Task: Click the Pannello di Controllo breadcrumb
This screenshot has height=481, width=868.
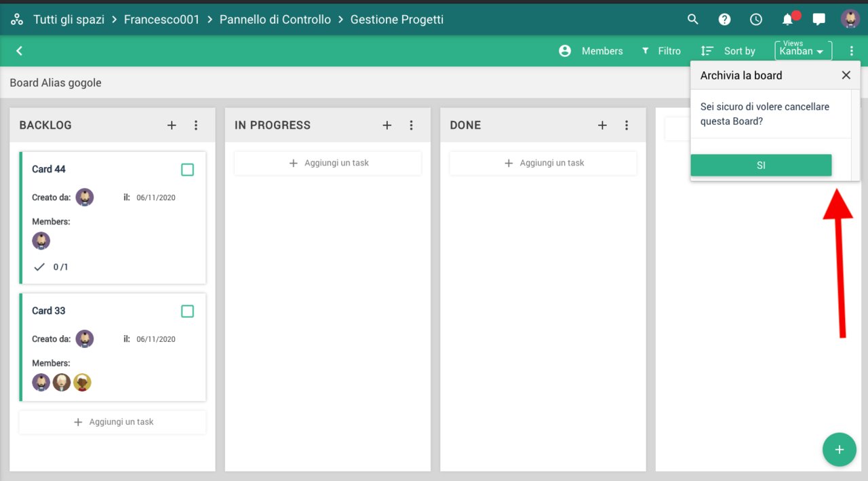Action: coord(275,20)
